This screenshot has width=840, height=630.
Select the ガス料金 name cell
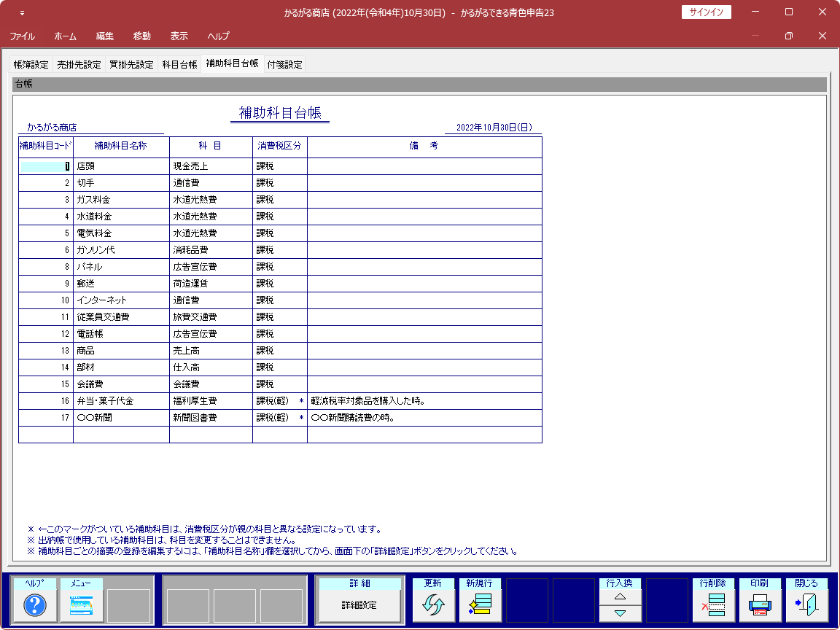(121, 199)
